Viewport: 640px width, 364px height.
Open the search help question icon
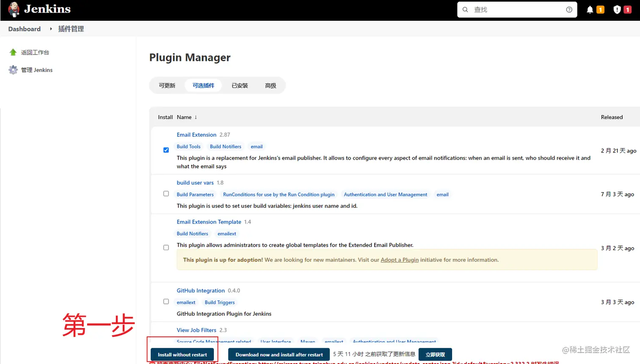(569, 9)
